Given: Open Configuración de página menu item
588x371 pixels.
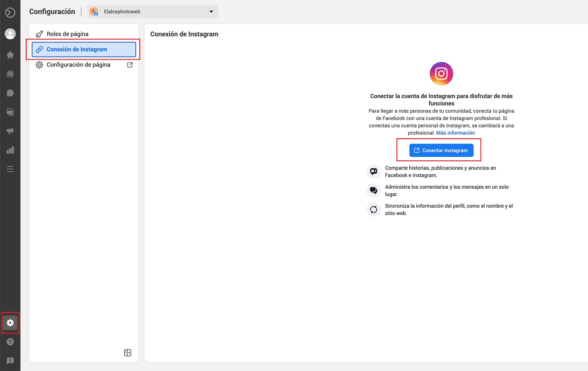Looking at the screenshot, I should point(84,65).
